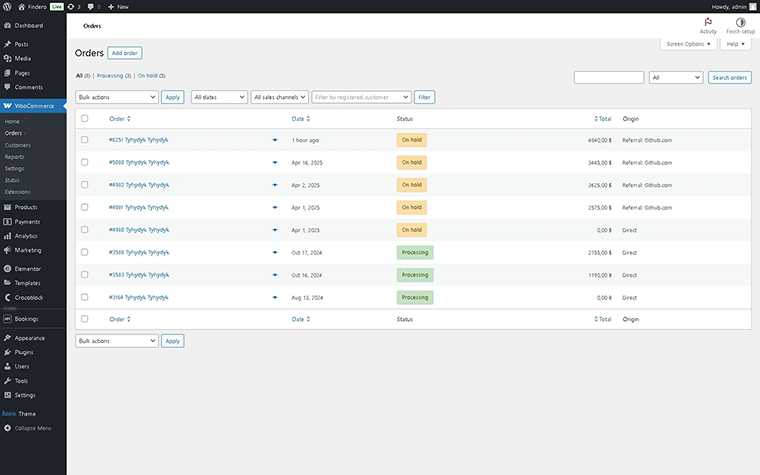Preview the Apr 16, 2025 order
The width and height of the screenshot is (760, 475).
click(275, 162)
